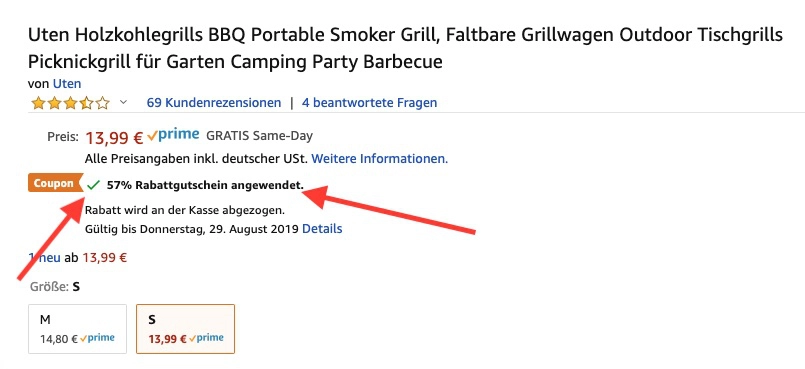This screenshot has width=805, height=369.
Task: Click the Uten brand link
Action: [67, 84]
